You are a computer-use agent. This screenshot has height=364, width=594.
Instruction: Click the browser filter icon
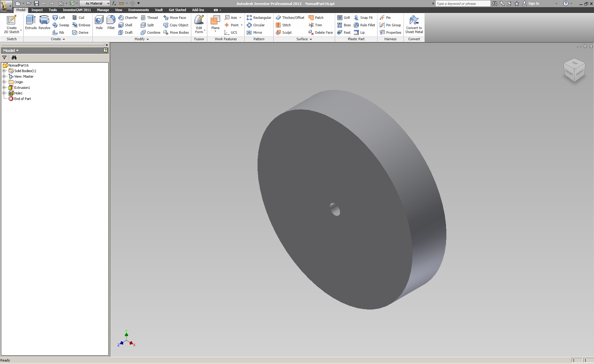point(4,58)
